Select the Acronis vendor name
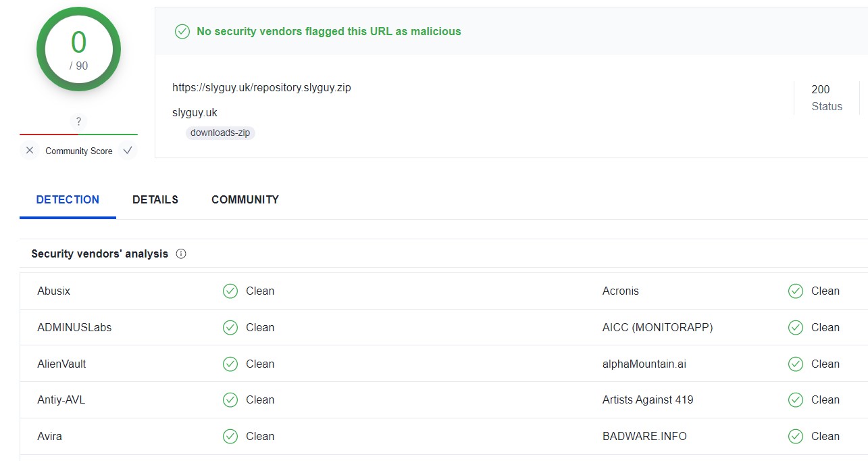The height and width of the screenshot is (461, 868). click(621, 291)
